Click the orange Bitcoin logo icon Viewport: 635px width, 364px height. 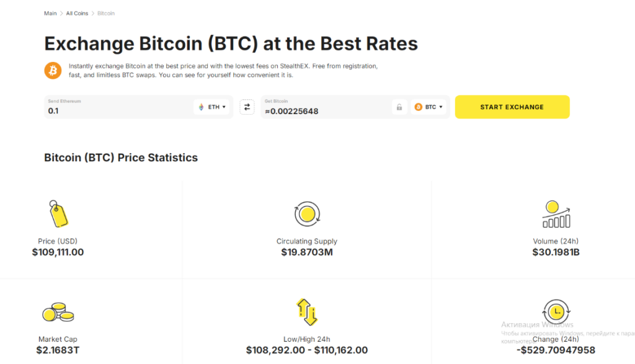point(53,71)
